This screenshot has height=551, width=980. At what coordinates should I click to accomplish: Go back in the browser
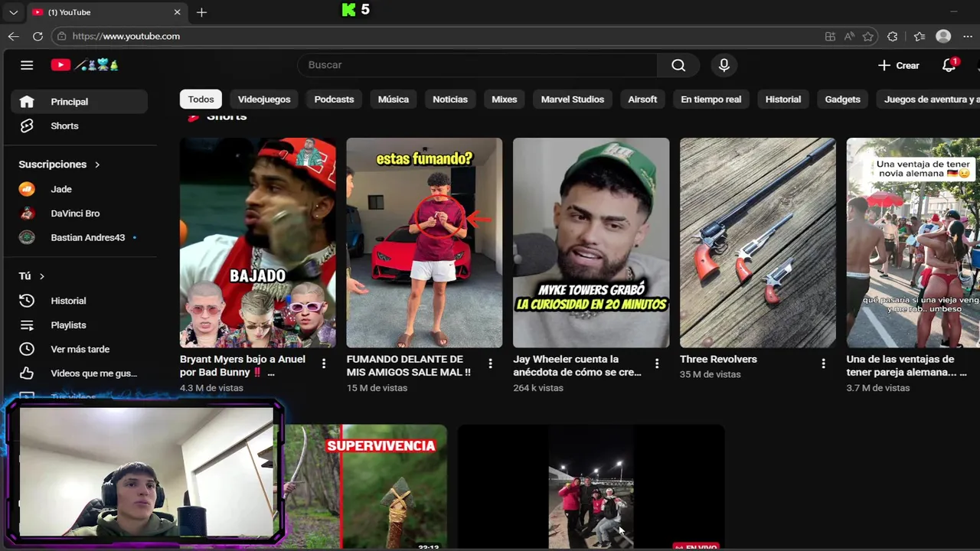click(13, 36)
